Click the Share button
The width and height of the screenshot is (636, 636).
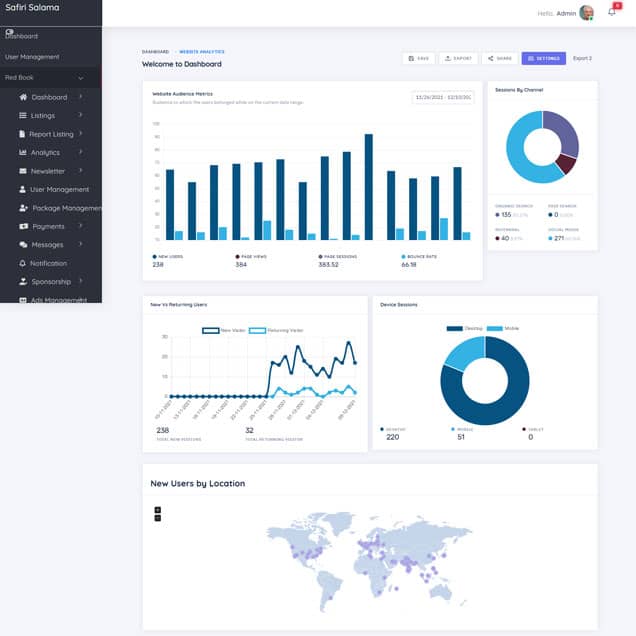pyautogui.click(x=500, y=58)
